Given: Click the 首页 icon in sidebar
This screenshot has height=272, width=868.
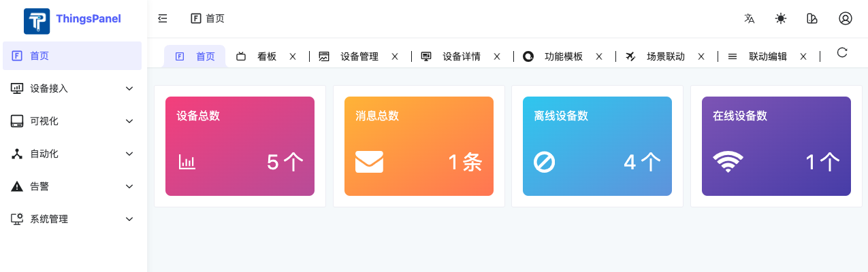Looking at the screenshot, I should click(18, 56).
